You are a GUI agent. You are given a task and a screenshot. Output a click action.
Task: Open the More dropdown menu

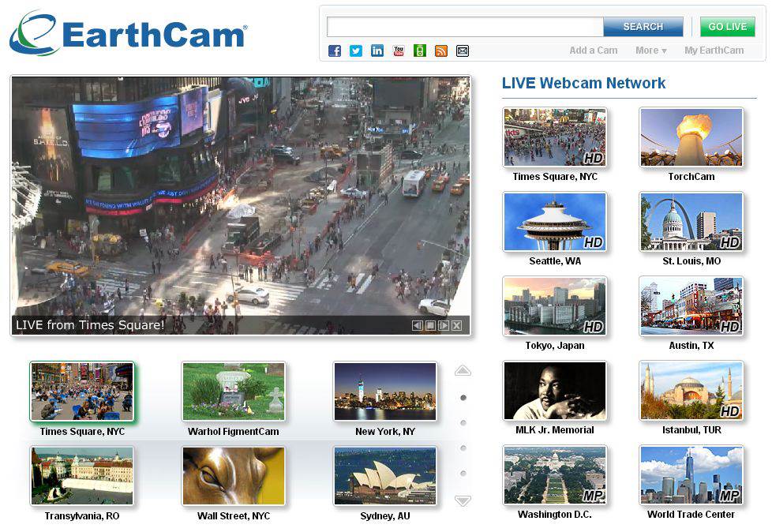pyautogui.click(x=651, y=51)
